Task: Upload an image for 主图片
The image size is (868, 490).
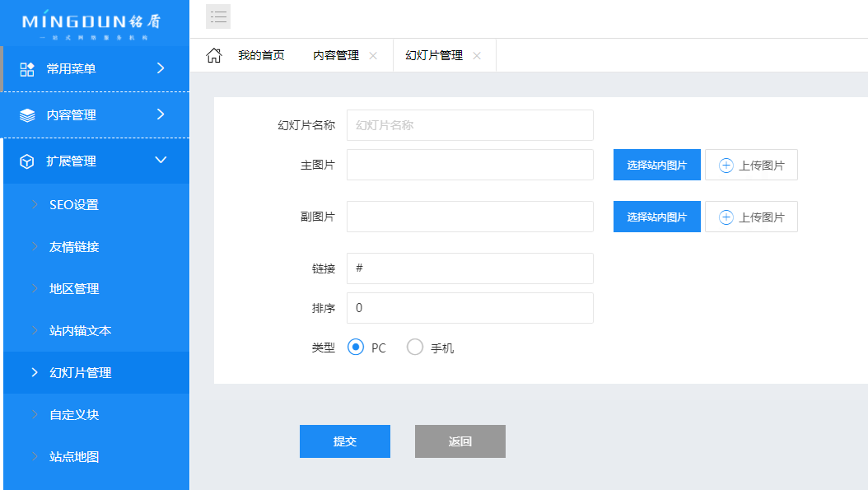Action: (751, 166)
